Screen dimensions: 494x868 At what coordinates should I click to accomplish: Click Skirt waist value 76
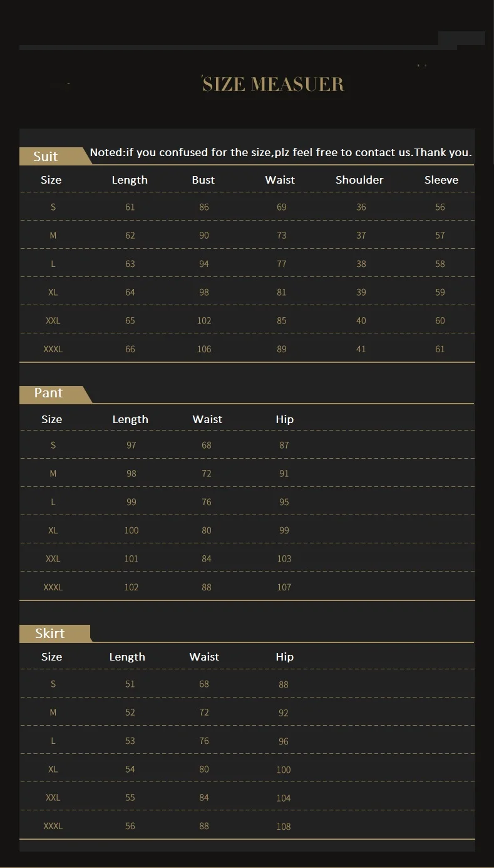tap(204, 740)
